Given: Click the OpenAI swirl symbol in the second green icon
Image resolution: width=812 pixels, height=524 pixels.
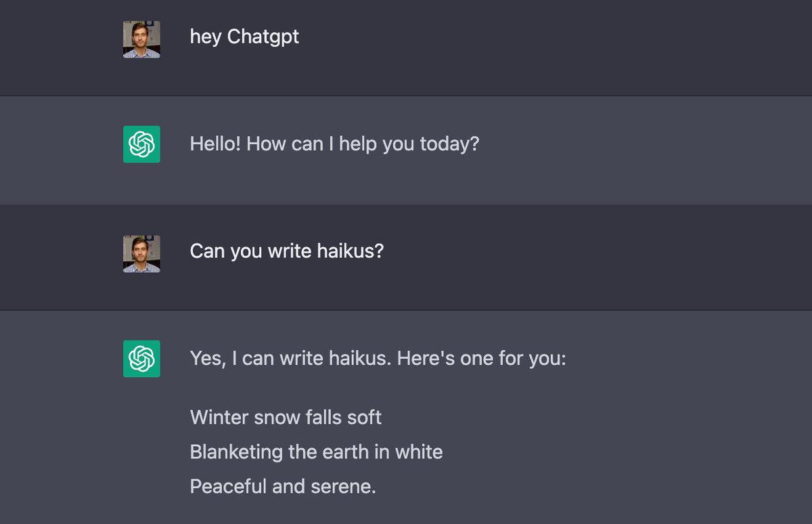Looking at the screenshot, I should (141, 359).
